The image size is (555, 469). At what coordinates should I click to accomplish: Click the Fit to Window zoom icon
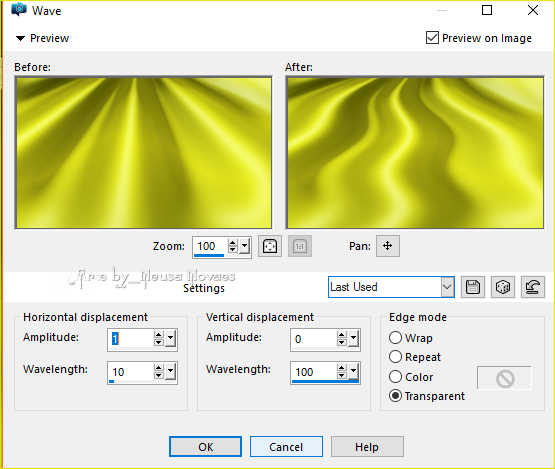click(x=270, y=246)
